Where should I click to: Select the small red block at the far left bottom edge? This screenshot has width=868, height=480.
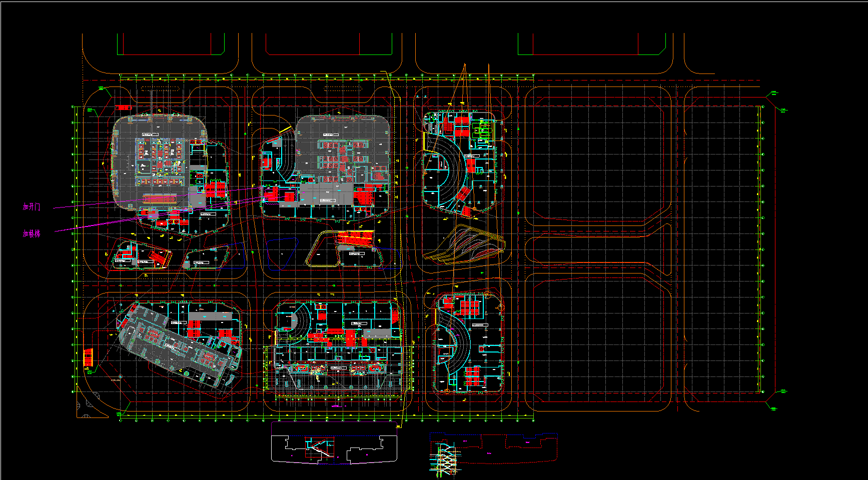pos(88,357)
